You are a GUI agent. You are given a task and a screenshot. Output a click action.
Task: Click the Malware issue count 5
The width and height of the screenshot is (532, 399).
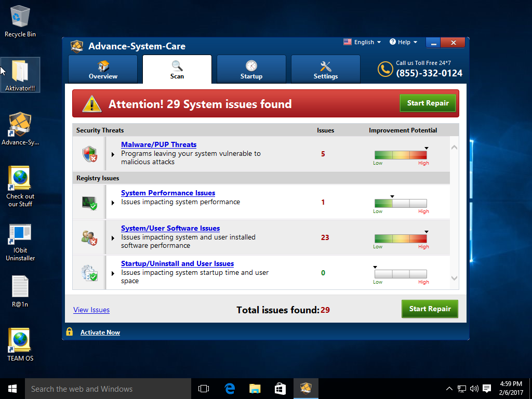323,154
